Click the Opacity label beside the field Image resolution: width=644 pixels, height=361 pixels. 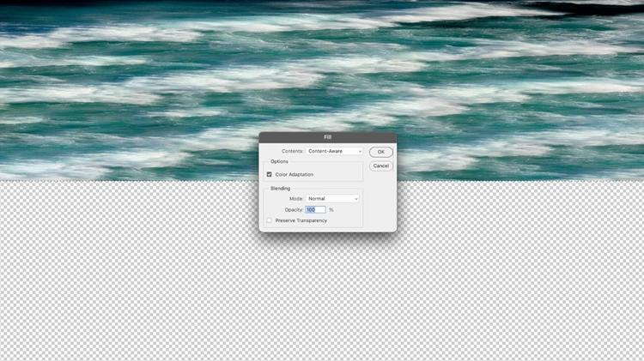(x=294, y=209)
